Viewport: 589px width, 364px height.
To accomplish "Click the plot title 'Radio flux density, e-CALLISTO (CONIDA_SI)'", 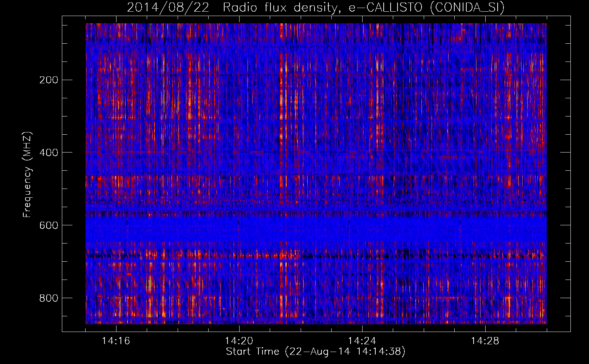I will pyautogui.click(x=364, y=7).
